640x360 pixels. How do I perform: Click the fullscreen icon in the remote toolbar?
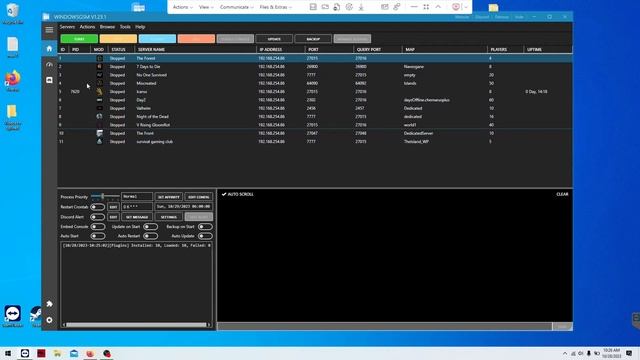click(x=426, y=7)
